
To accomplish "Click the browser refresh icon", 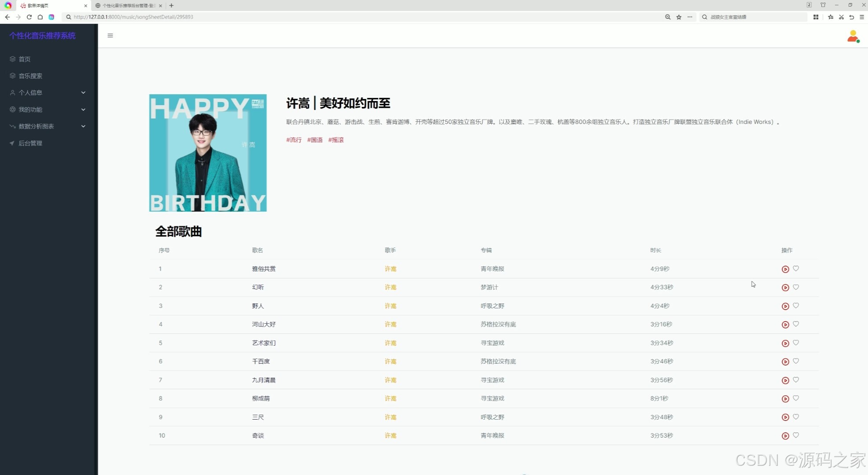I will [29, 17].
